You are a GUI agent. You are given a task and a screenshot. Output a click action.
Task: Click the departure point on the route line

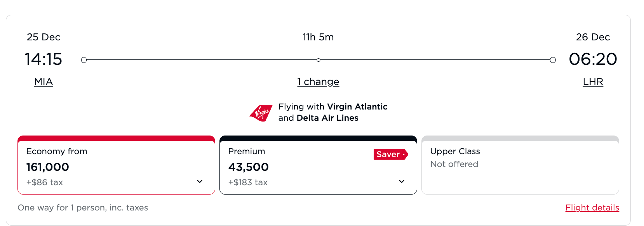84,60
